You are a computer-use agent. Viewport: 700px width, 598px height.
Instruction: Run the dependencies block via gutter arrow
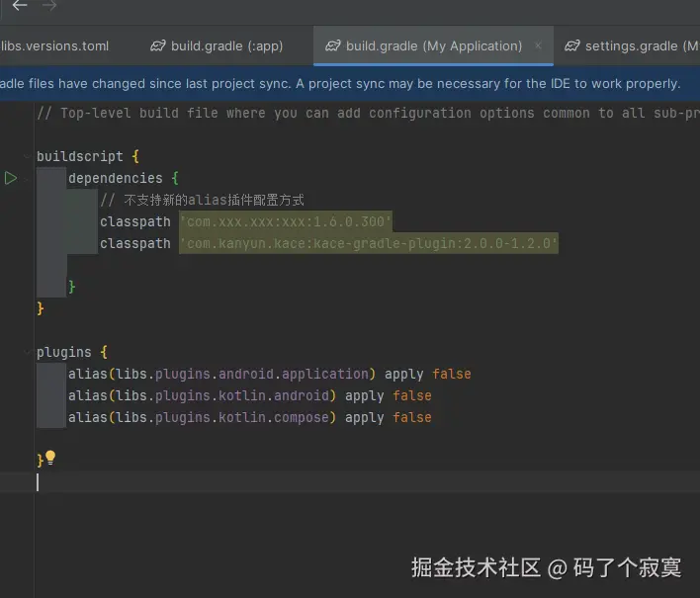pos(11,178)
